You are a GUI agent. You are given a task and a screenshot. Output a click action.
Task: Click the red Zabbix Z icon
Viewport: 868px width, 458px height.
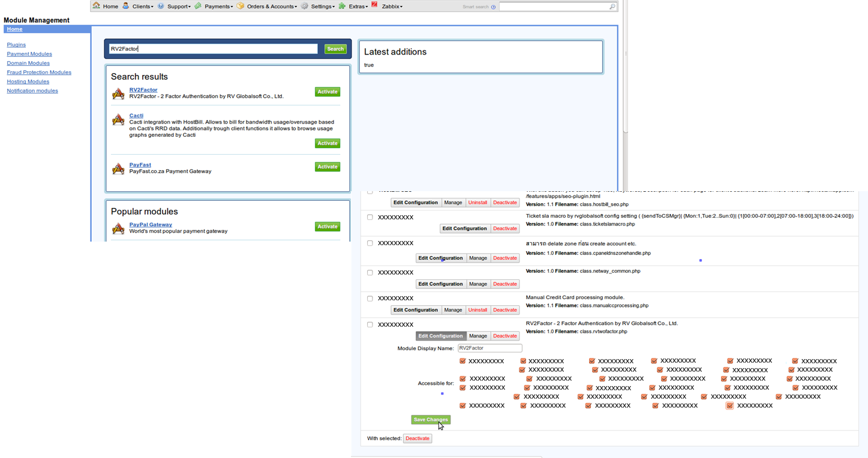pos(374,5)
